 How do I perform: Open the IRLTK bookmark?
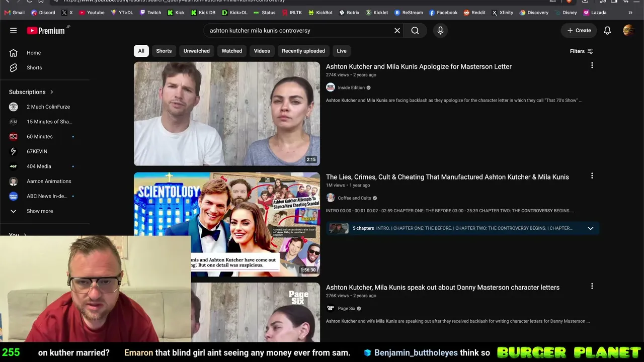coord(292,13)
